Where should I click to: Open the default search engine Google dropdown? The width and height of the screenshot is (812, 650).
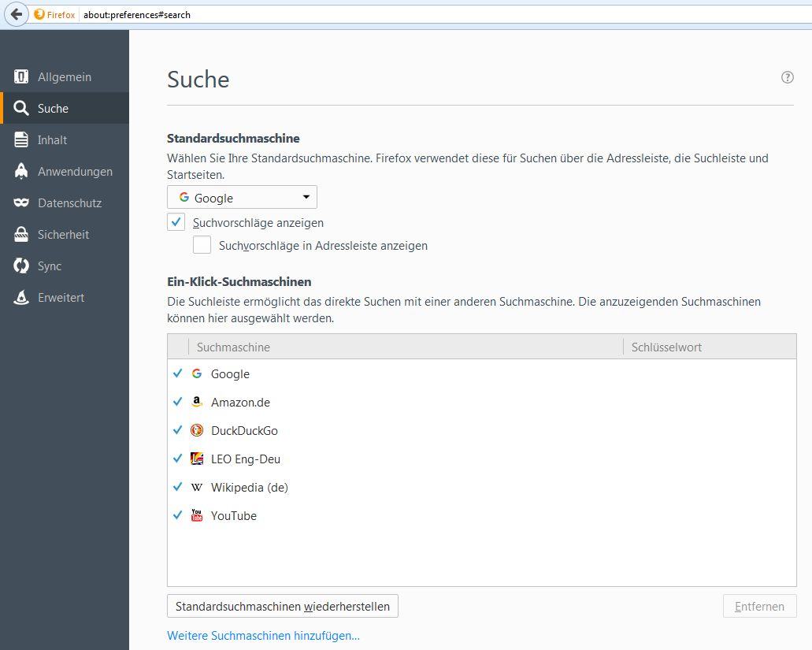click(242, 197)
